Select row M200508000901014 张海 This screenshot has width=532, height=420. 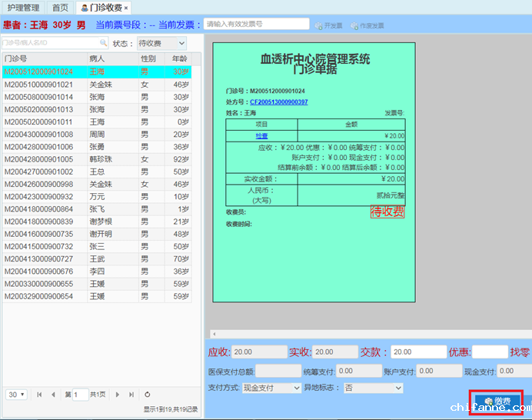coord(97,97)
